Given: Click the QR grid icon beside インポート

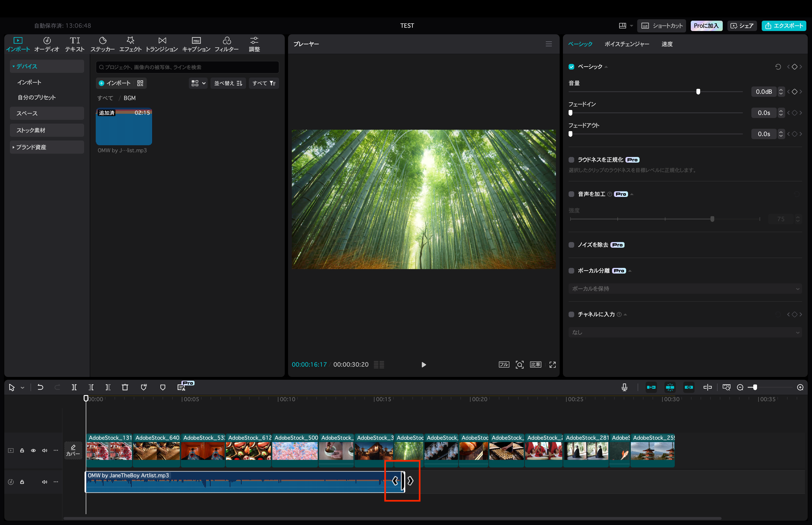Looking at the screenshot, I should tap(140, 83).
